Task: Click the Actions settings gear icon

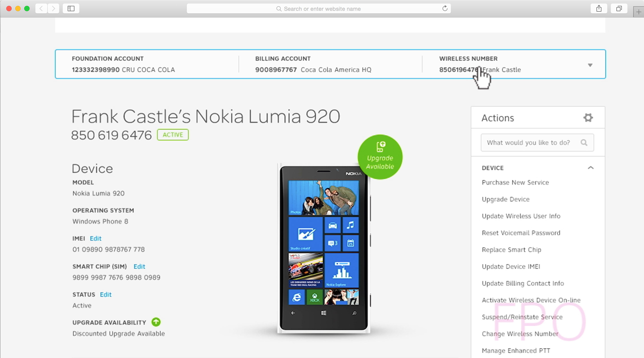Action: point(588,117)
